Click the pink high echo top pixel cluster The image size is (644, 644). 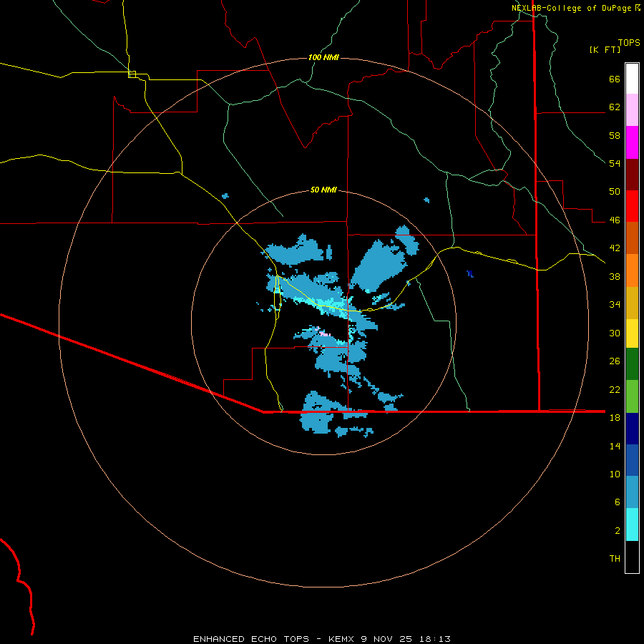coord(323,334)
